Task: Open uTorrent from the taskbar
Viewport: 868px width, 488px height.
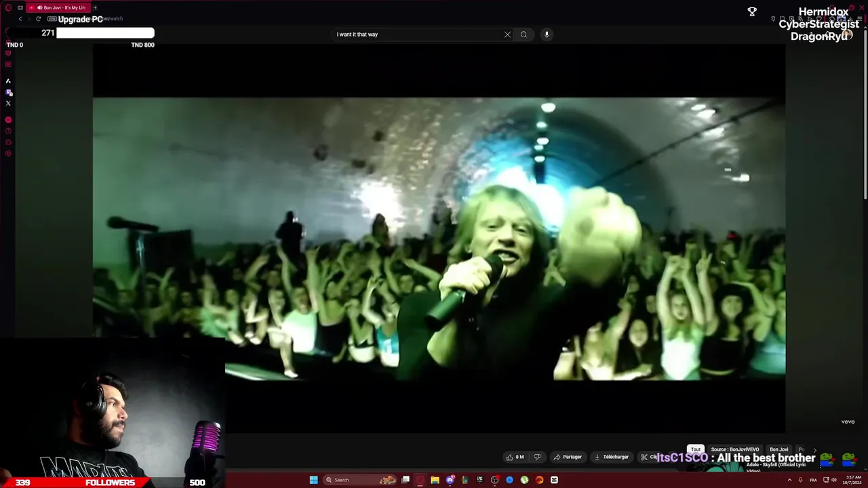Action: (x=524, y=480)
